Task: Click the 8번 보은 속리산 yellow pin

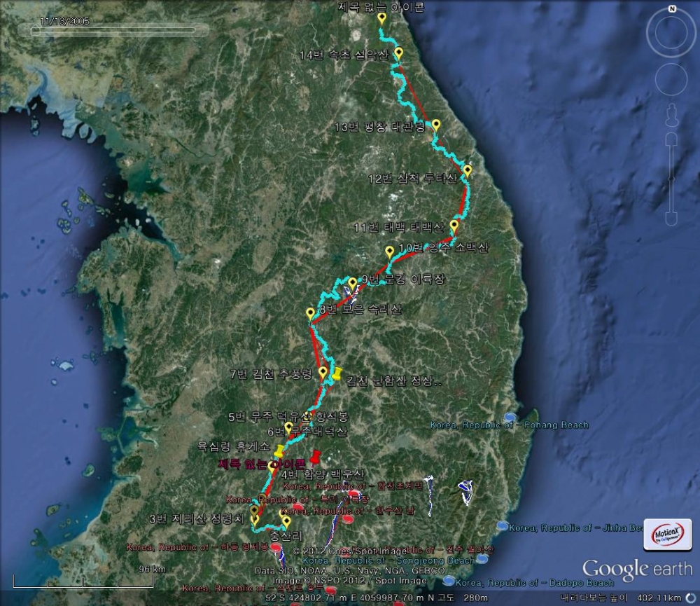Action: click(310, 314)
